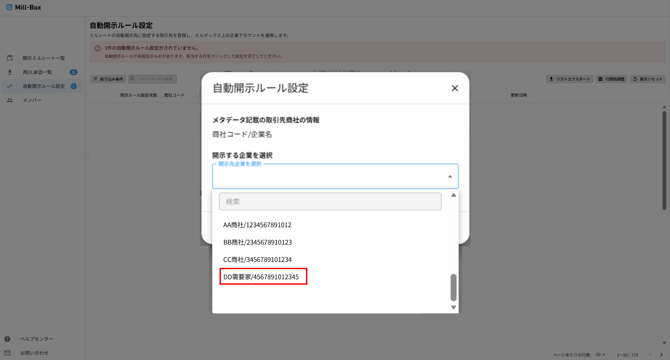The height and width of the screenshot is (360, 670).
Task: Click the 開示ルール設定状態 column header
Action: point(138,95)
